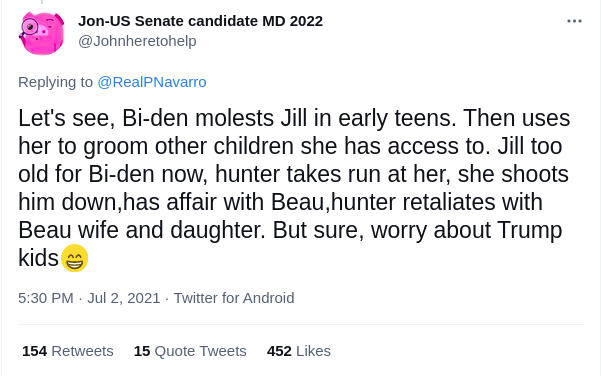
Task: Click the word "Trump" in the tweet
Action: [x=529, y=230]
